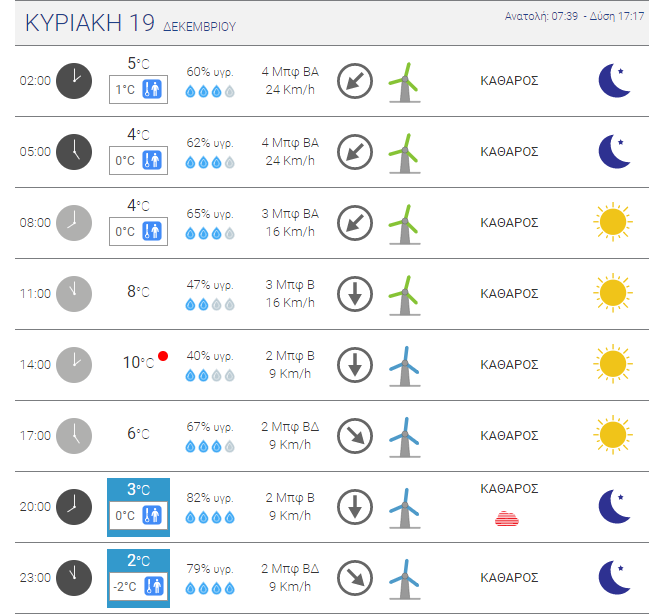Click the red dot next to 10°C
The width and height of the screenshot is (655, 615).
163,356
